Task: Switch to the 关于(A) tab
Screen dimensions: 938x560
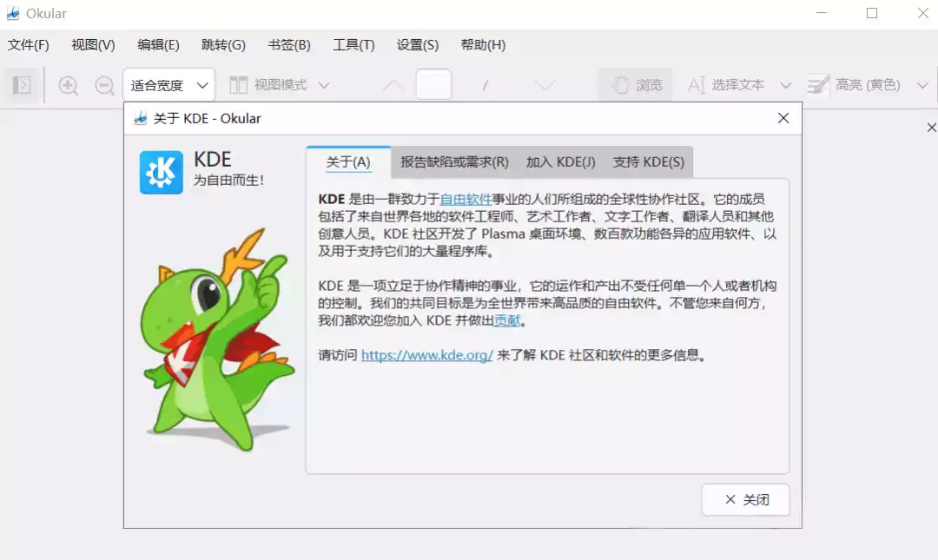Action: point(348,162)
